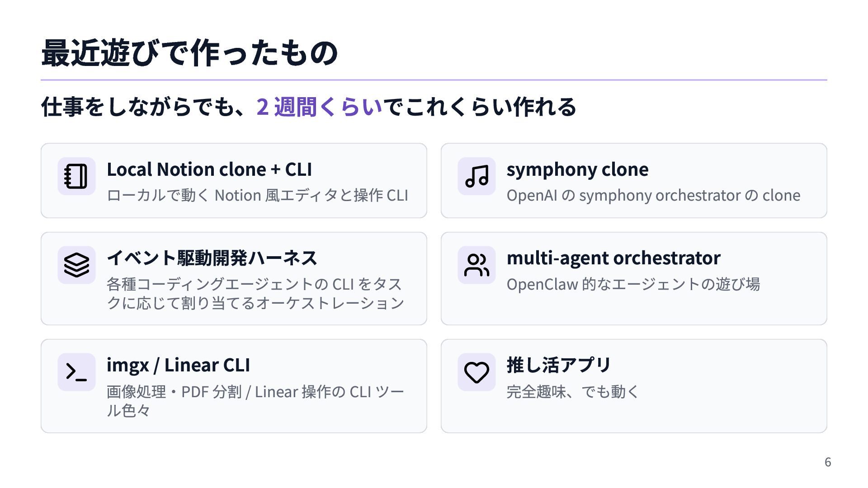This screenshot has width=868, height=488.
Task: Click the stacked layers icon
Action: (x=76, y=265)
